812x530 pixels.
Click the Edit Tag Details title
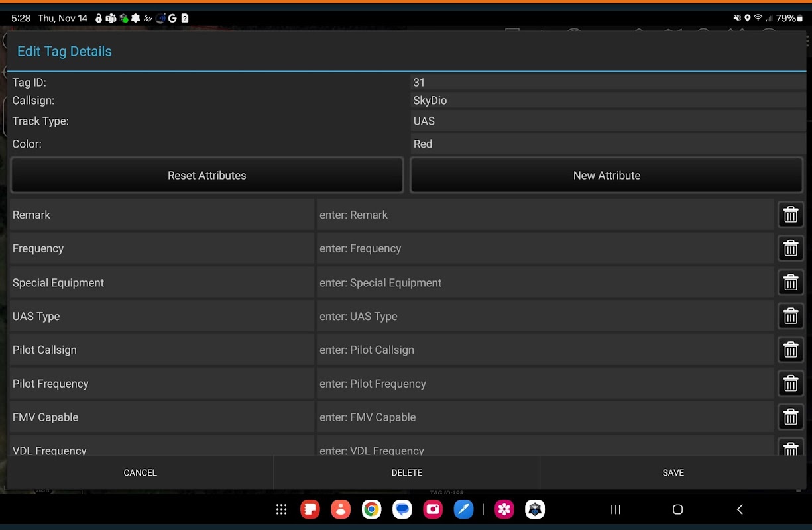[x=64, y=52]
